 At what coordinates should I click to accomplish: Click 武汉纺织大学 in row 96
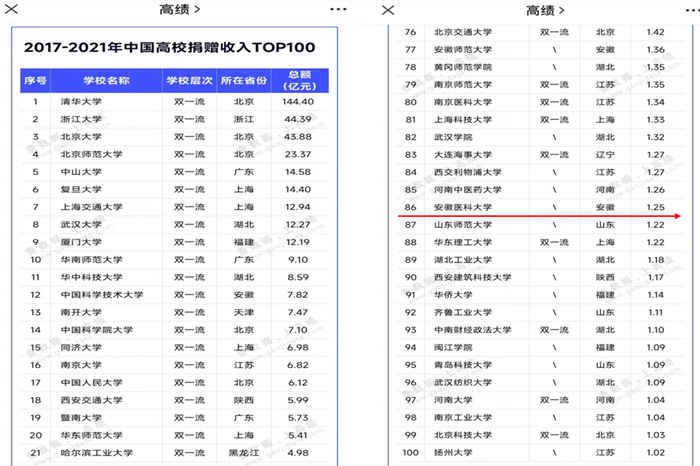coord(463,383)
